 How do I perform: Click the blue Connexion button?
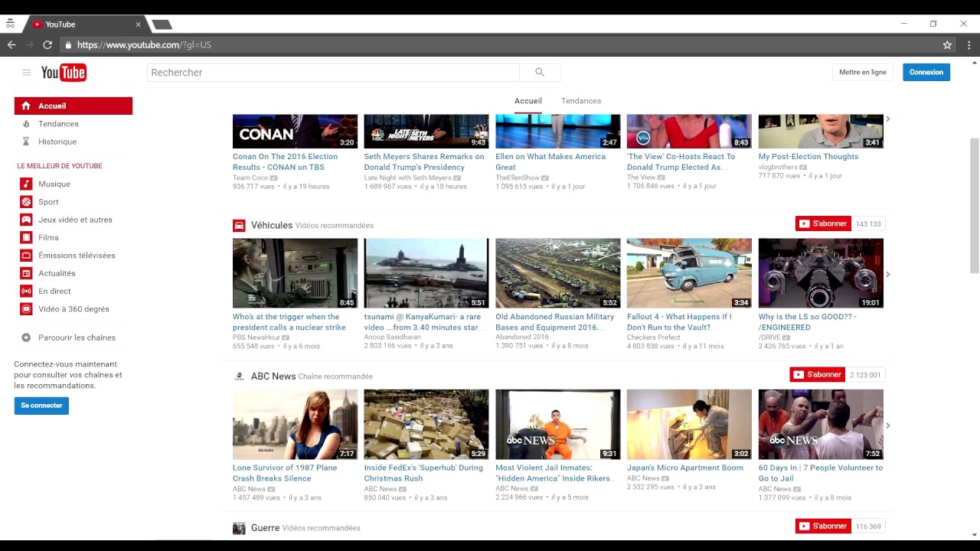[926, 72]
